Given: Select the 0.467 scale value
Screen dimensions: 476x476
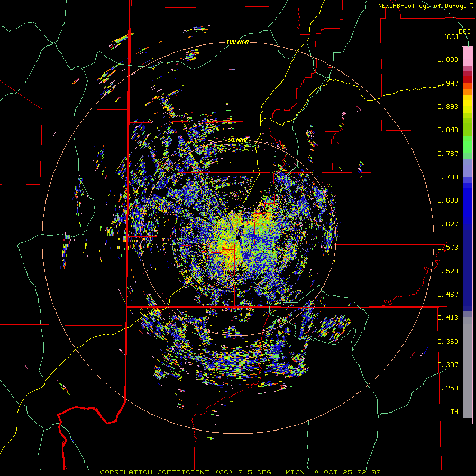Looking at the screenshot, I should tap(448, 295).
